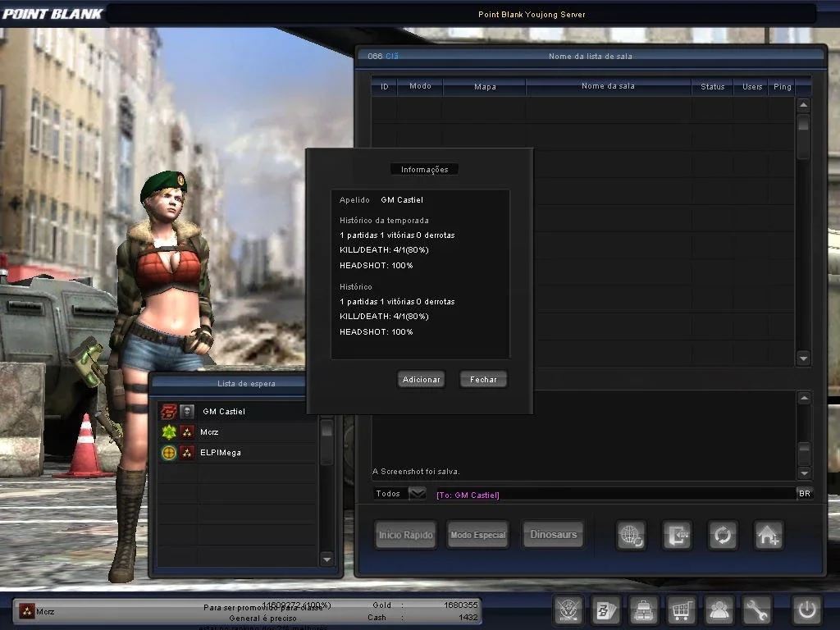The height and width of the screenshot is (630, 840).
Task: Open the PB mission cards menu
Action: pos(605,609)
